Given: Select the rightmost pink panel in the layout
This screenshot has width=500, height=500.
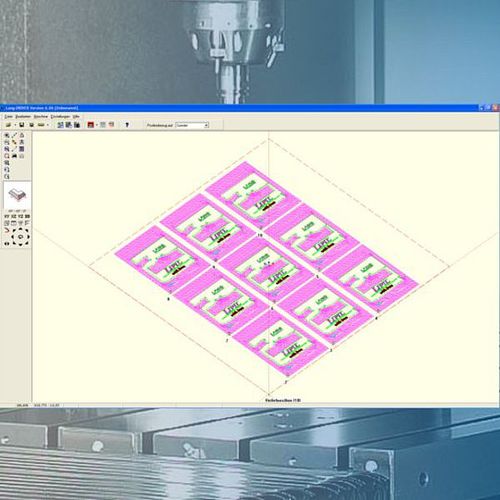Looking at the screenshot, I should tap(371, 279).
